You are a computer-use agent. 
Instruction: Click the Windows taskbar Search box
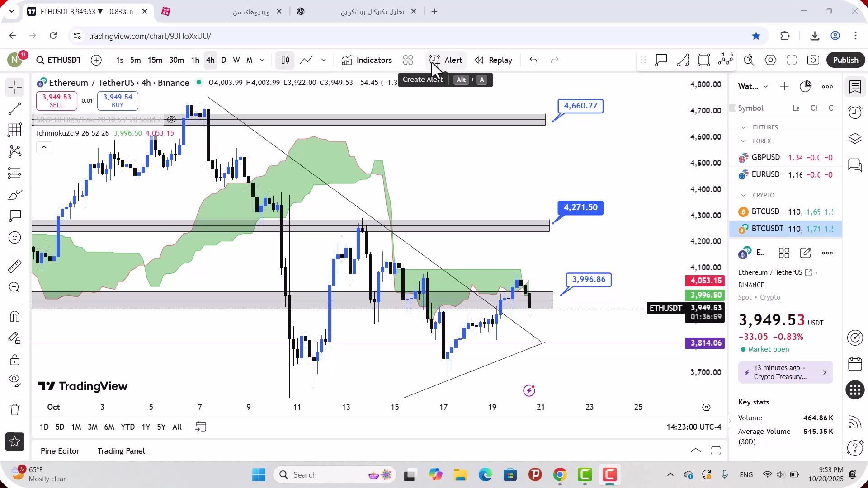335,475
